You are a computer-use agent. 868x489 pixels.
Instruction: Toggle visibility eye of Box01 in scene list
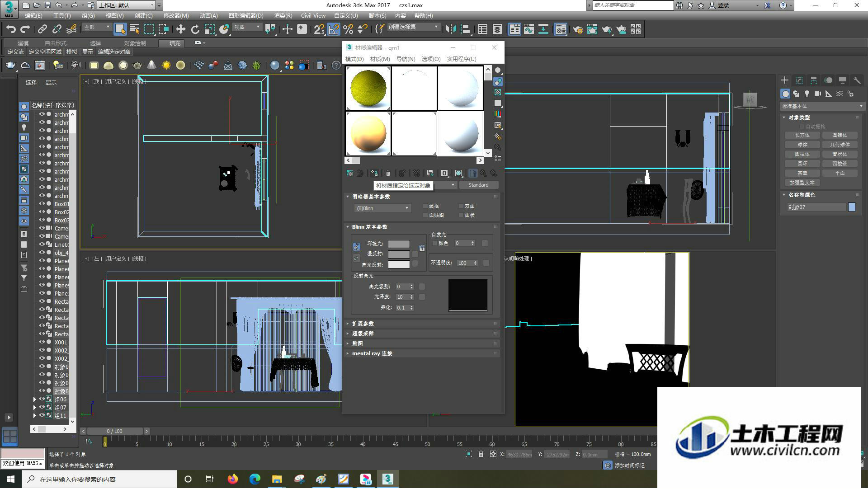[42, 204]
